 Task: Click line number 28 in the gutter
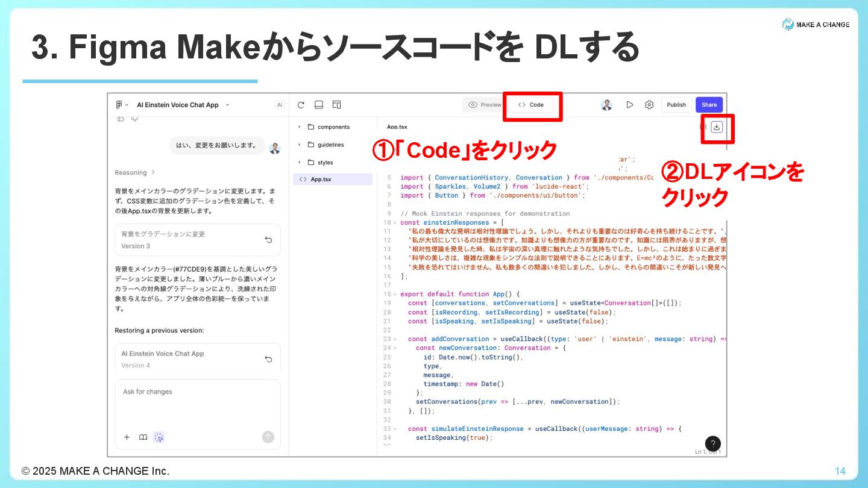[387, 384]
